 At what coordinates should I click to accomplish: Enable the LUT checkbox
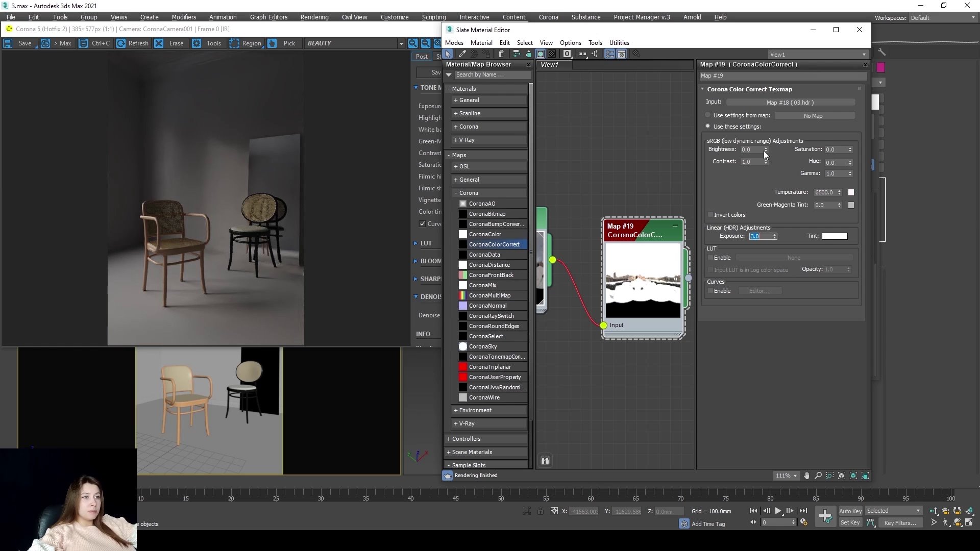[710, 258]
